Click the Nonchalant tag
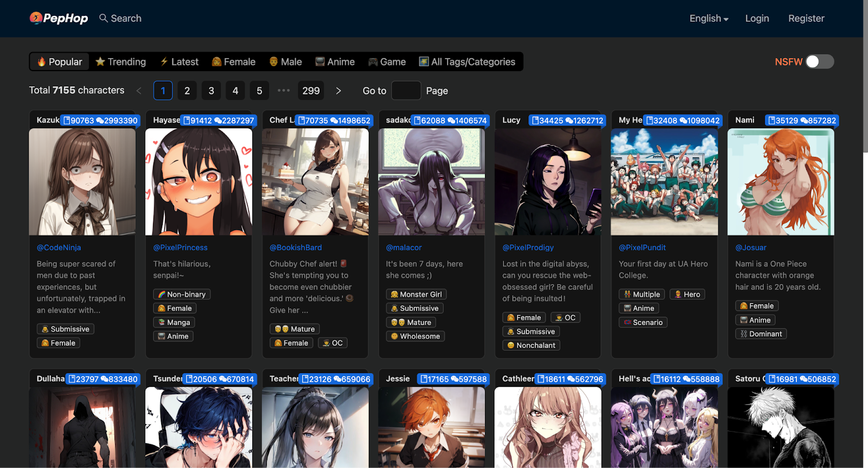Viewport: 868px width, 468px height. click(x=531, y=345)
